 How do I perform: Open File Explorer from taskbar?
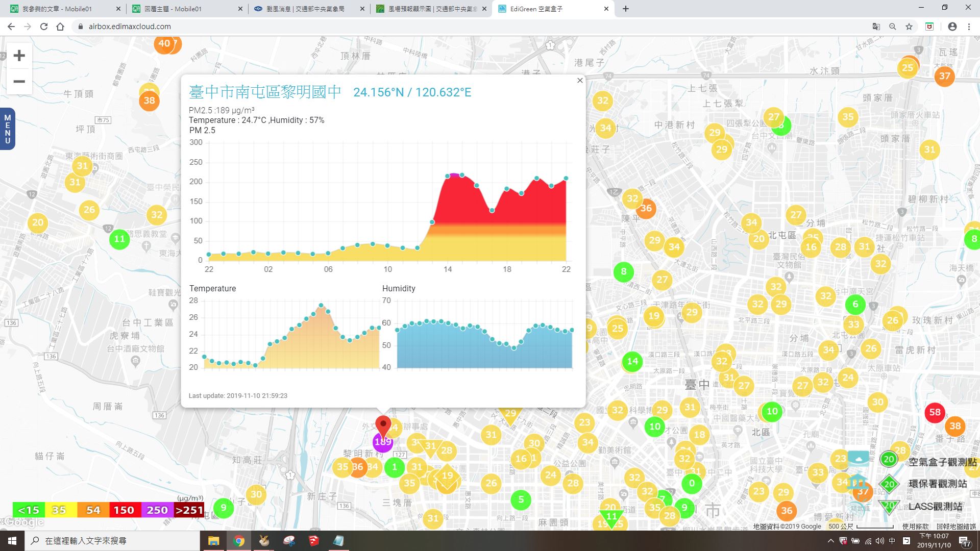(x=213, y=541)
